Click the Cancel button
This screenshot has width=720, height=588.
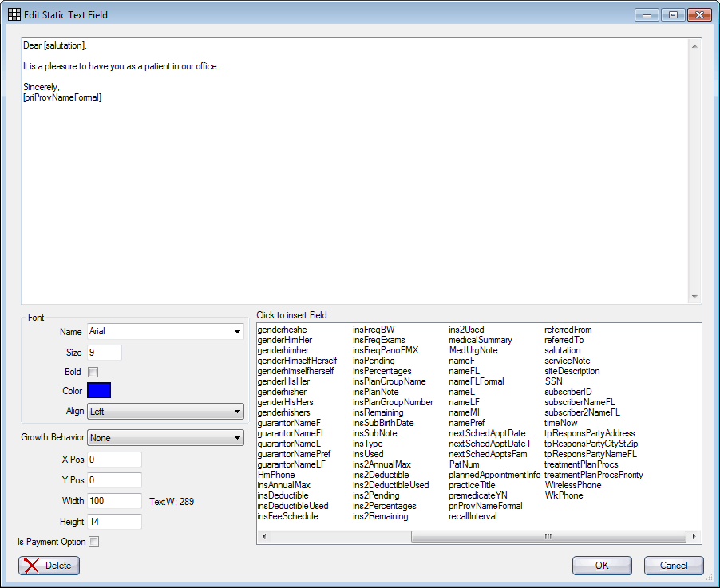[x=674, y=566]
